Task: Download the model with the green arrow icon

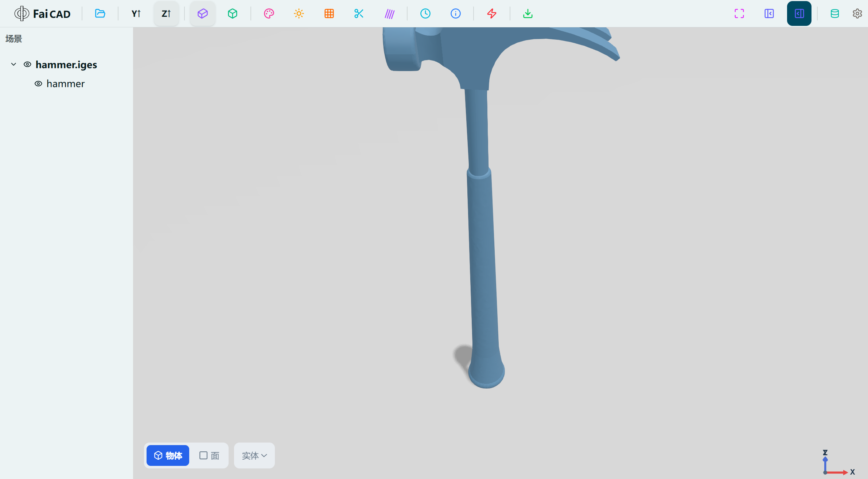Action: (x=528, y=14)
